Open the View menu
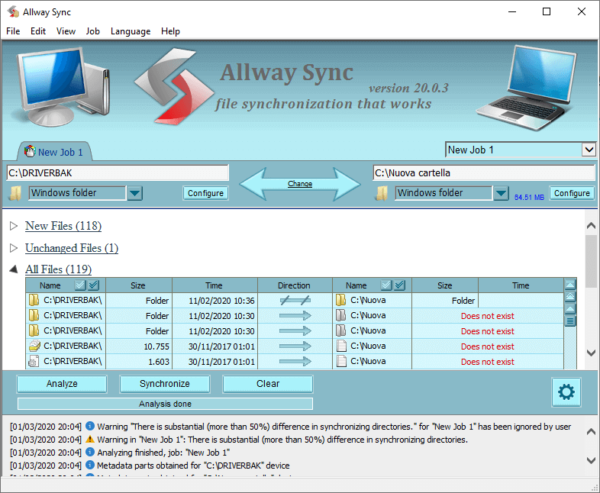 pos(66,31)
